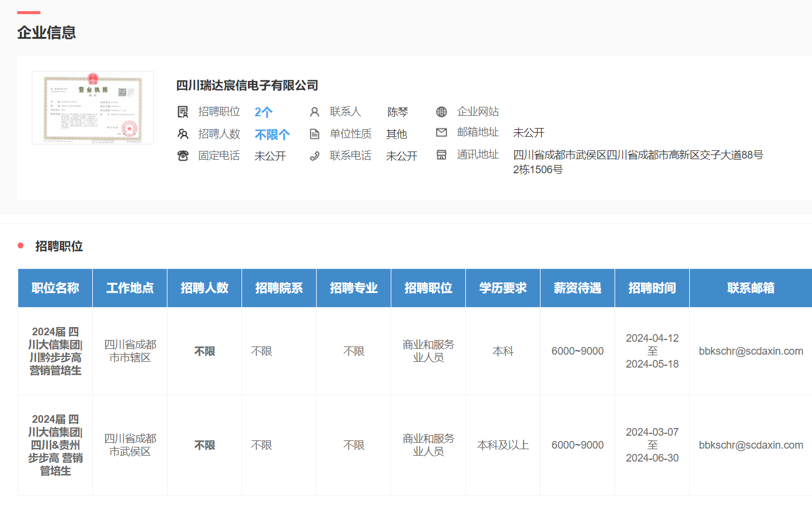Click the 联系邮箱 column header

pyautogui.click(x=751, y=288)
